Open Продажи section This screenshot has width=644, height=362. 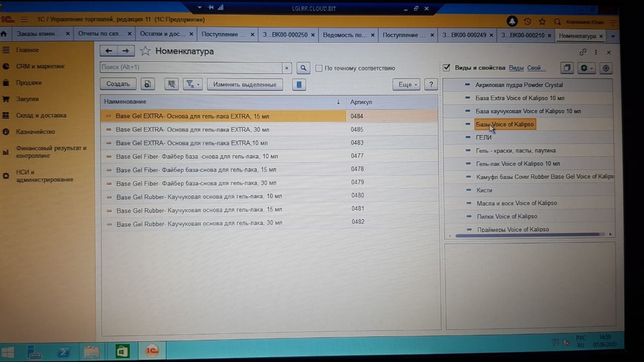[29, 82]
